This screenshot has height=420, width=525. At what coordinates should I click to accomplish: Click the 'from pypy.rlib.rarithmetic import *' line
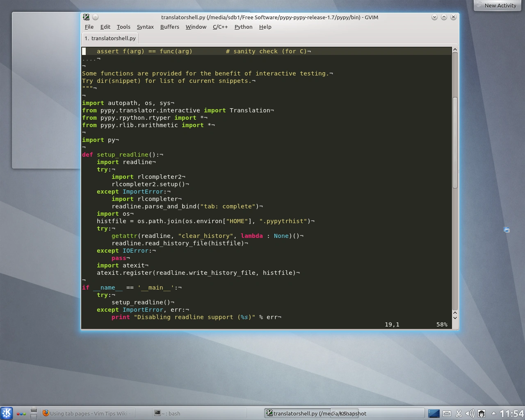click(x=148, y=125)
